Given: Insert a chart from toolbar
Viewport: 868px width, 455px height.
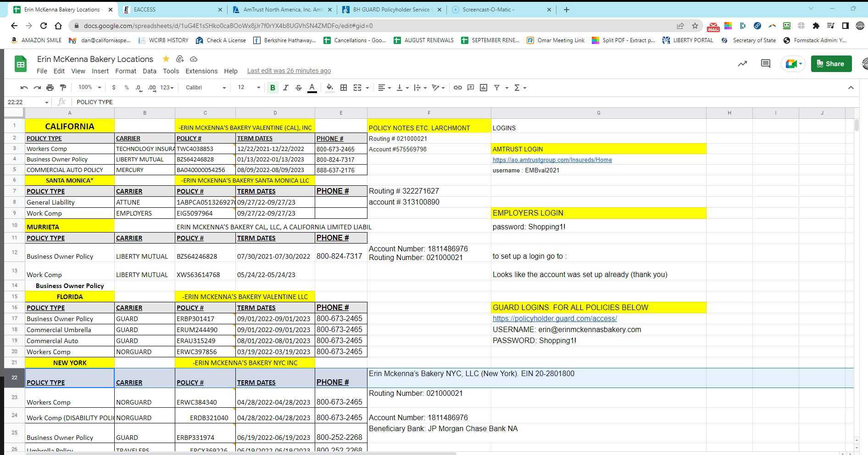Looking at the screenshot, I should 483,88.
